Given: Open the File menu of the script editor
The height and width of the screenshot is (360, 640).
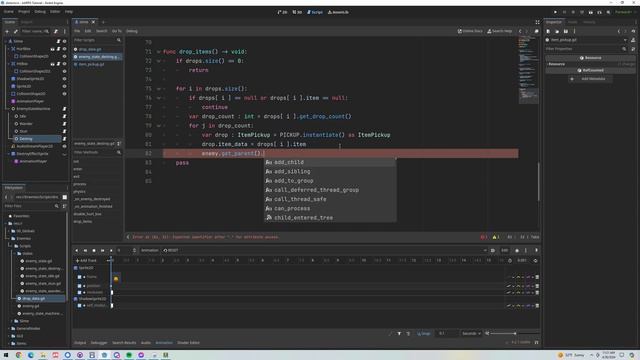Looking at the screenshot, I should pos(77,31).
